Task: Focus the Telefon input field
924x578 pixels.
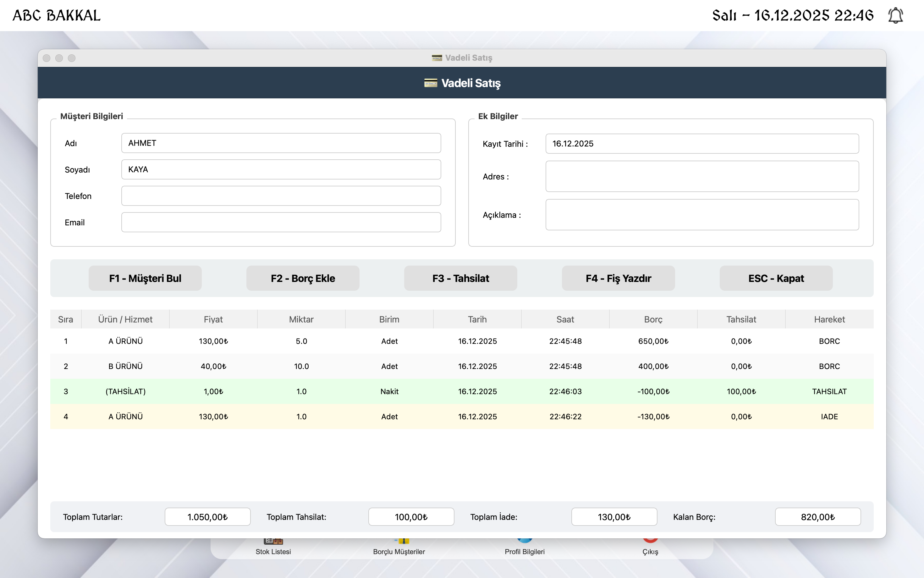Action: [x=281, y=196]
